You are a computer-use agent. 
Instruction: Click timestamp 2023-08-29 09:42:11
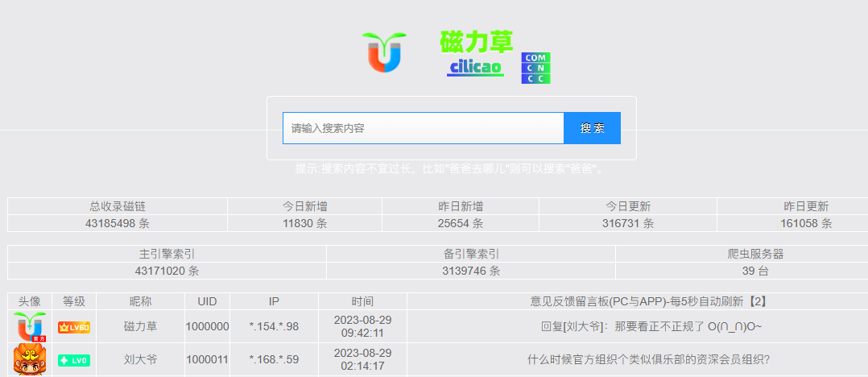point(362,326)
